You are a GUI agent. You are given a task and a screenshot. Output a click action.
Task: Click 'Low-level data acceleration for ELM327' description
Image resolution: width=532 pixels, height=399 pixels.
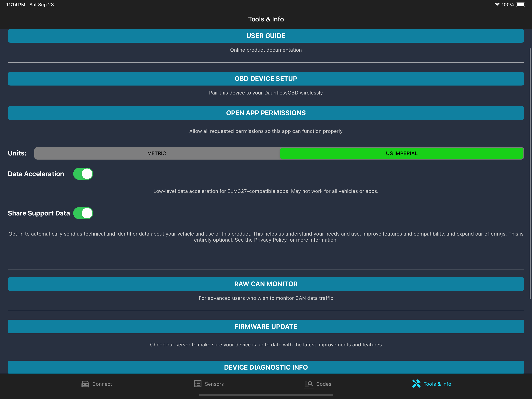coord(266,191)
